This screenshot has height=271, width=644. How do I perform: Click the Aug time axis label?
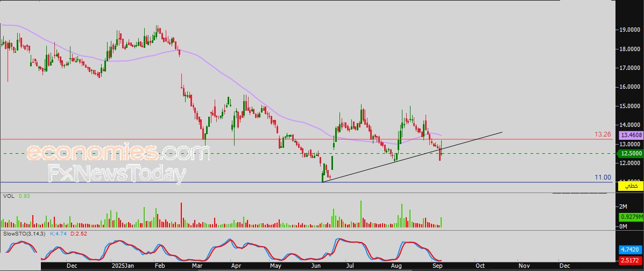[396, 266]
